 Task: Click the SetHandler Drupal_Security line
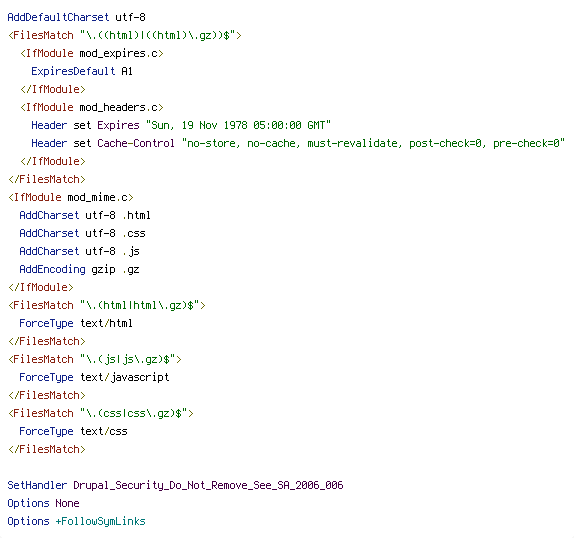[175, 485]
